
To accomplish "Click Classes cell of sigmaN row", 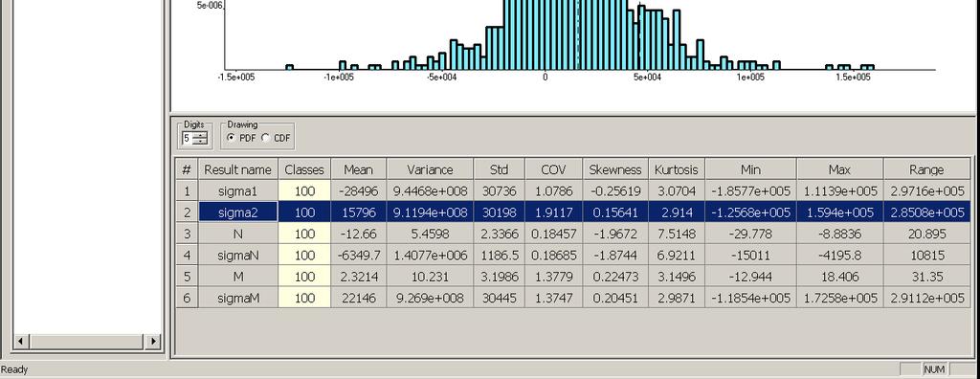I will [x=304, y=256].
